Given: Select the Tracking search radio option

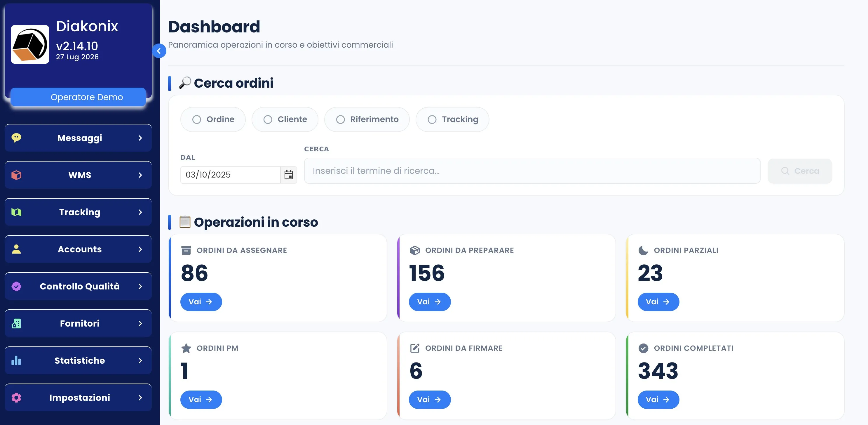Looking at the screenshot, I should point(452,119).
